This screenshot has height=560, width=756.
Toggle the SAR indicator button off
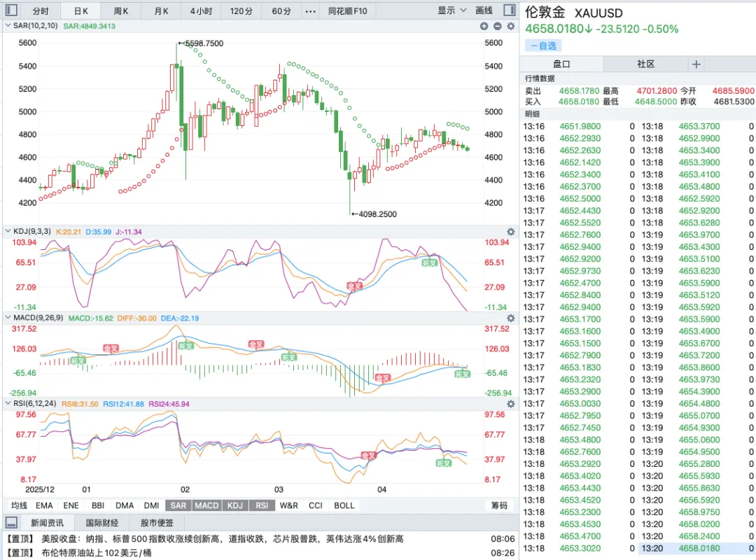pyautogui.click(x=178, y=505)
